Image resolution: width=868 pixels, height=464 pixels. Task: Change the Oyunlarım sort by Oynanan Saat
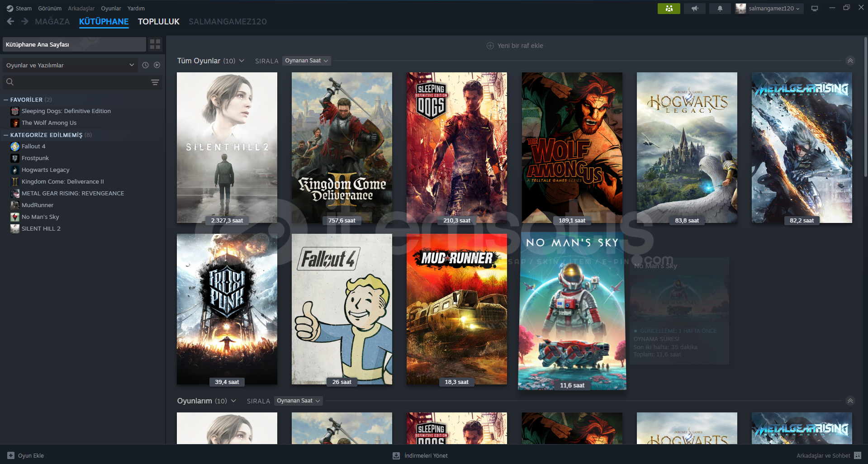299,401
